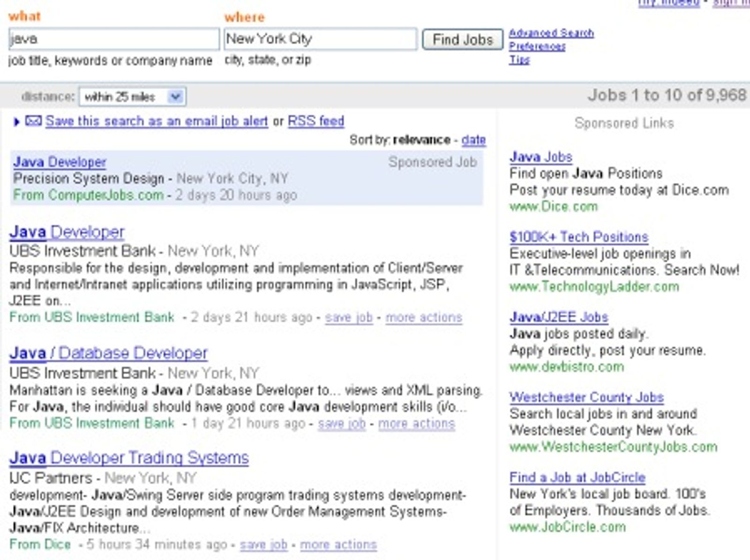The height and width of the screenshot is (560, 750).
Task: Click the Find Jobs button
Action: pyautogui.click(x=463, y=39)
